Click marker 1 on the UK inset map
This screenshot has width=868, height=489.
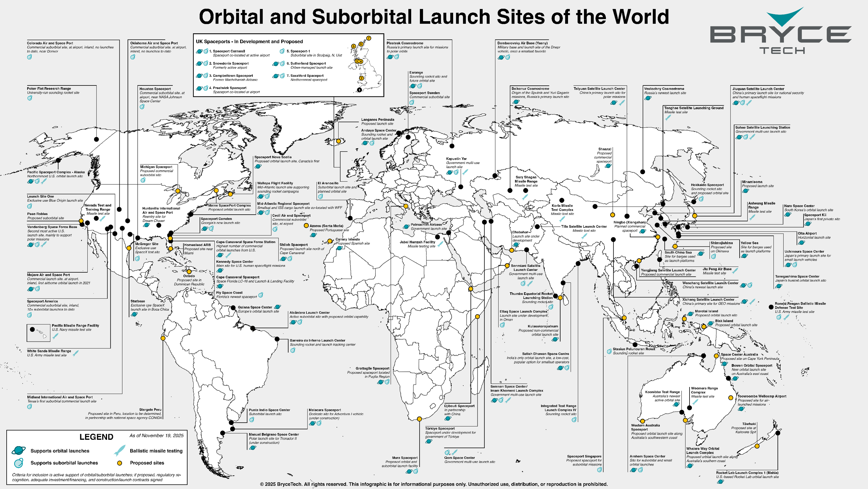point(359,90)
